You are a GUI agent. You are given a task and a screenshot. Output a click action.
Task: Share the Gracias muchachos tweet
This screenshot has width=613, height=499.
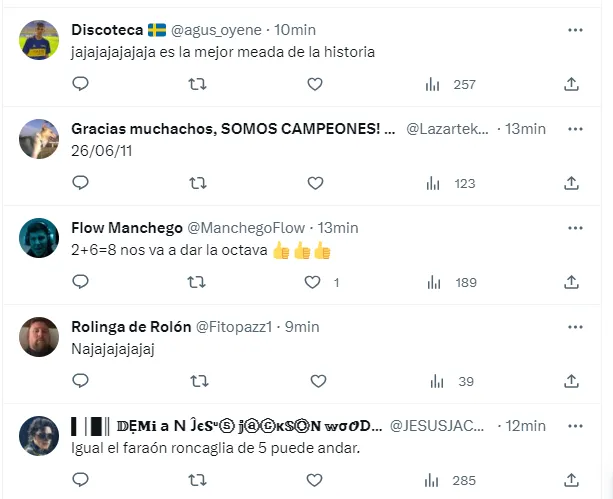click(571, 183)
